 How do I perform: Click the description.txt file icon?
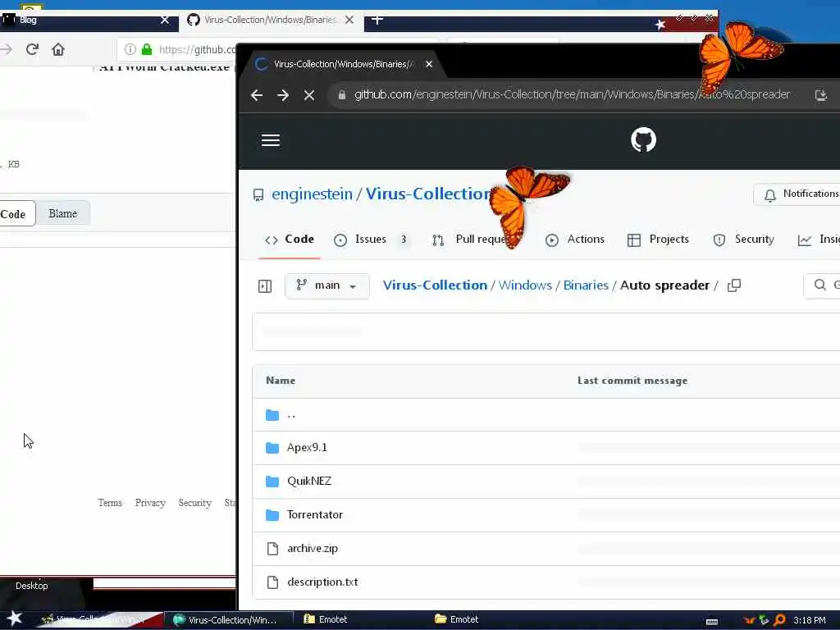point(272,582)
